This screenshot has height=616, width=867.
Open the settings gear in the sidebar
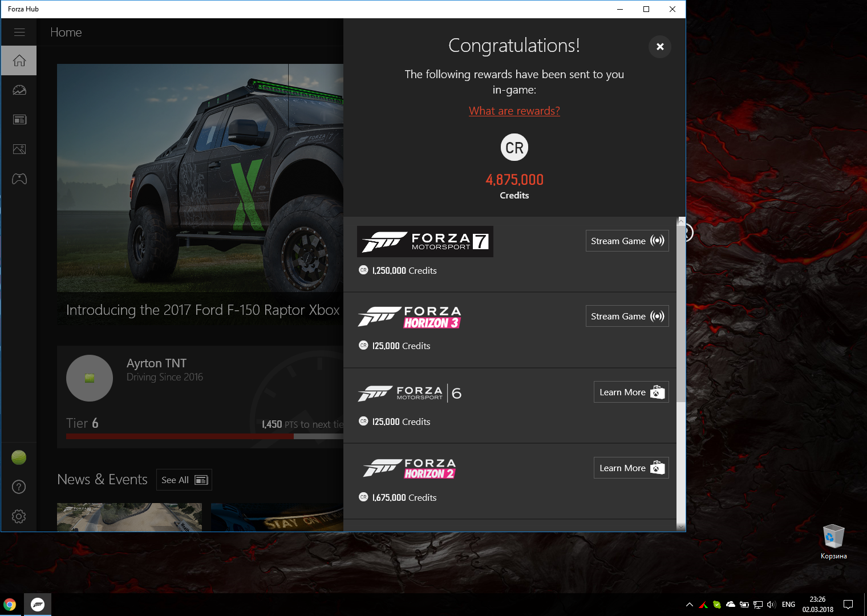pos(19,517)
